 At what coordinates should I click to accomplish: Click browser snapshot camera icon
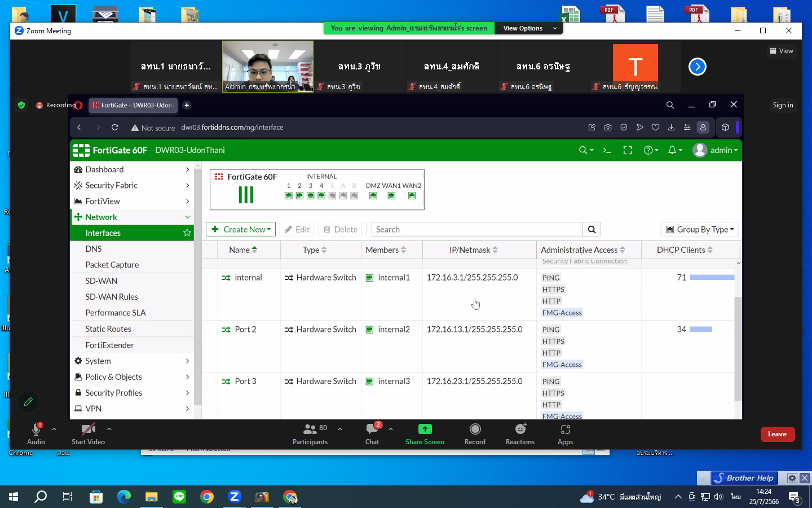[608, 128]
